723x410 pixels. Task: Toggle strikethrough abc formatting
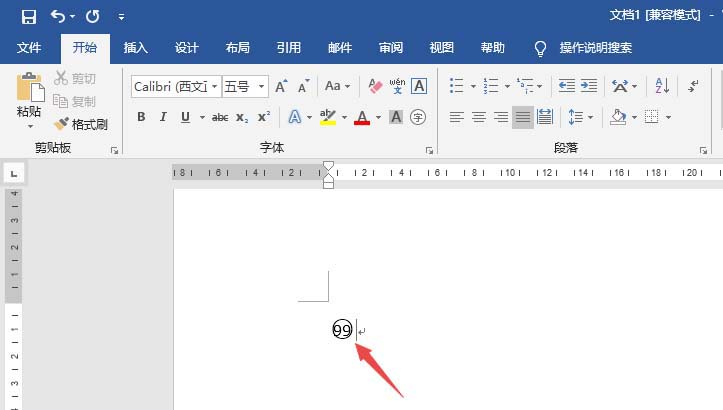tap(220, 118)
